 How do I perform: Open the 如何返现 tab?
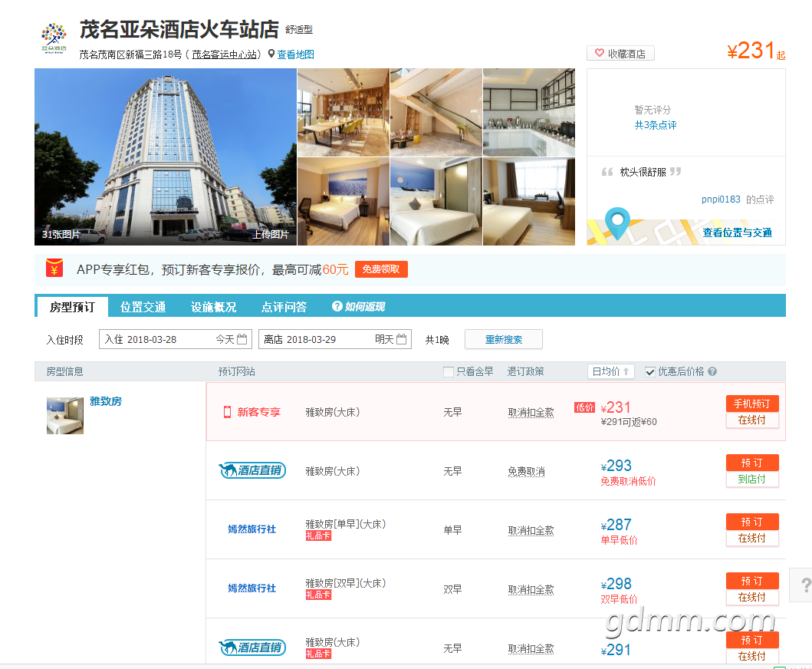pyautogui.click(x=358, y=307)
